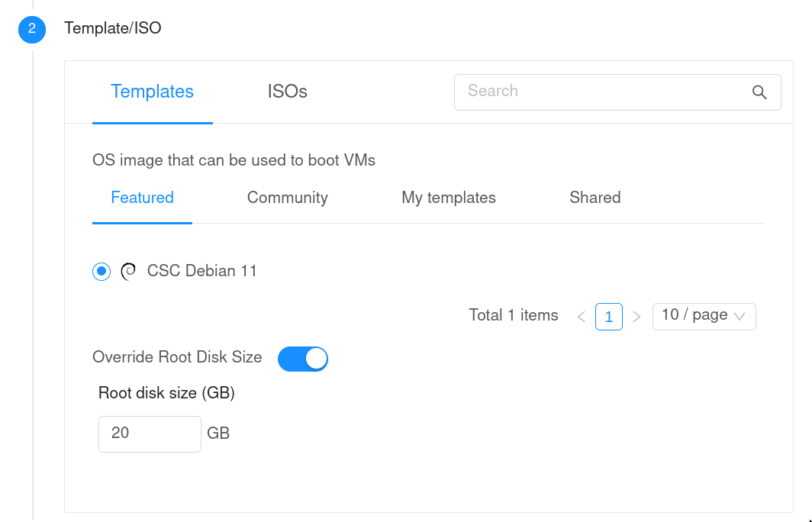
Task: Show the My templates tab
Action: pyautogui.click(x=449, y=198)
